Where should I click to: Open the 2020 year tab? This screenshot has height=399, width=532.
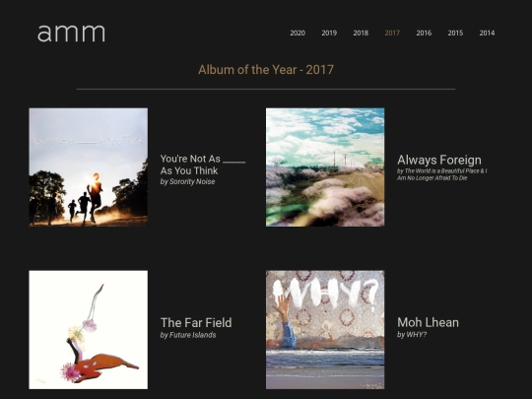pyautogui.click(x=298, y=33)
